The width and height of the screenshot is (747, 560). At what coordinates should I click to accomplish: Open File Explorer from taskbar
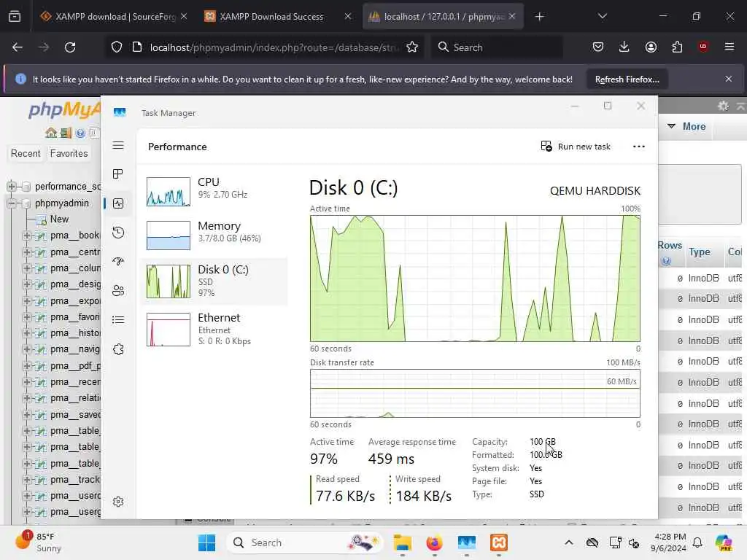click(403, 542)
